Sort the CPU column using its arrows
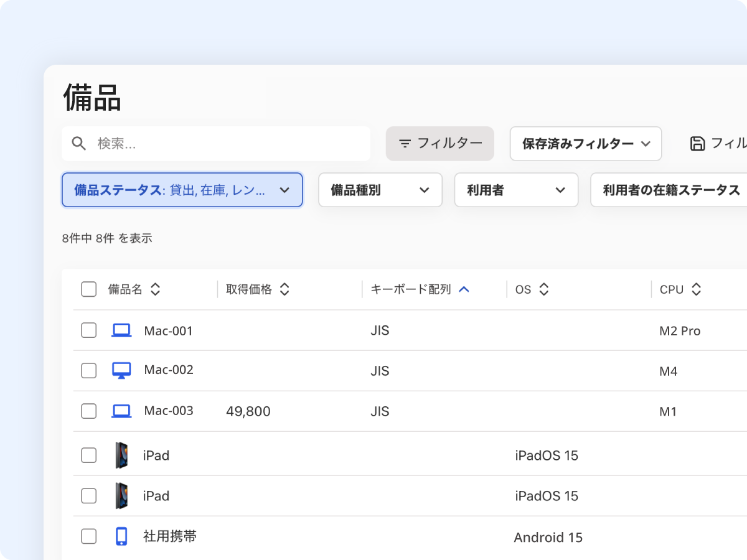This screenshot has width=747, height=560. click(697, 289)
